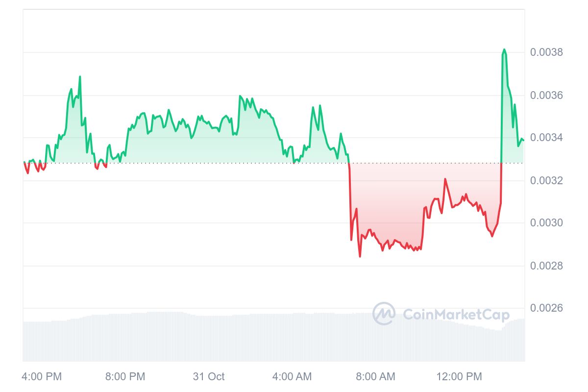Image resolution: width=588 pixels, height=392 pixels.
Task: Click the 0.0032 price axis label
Action: coord(546,181)
